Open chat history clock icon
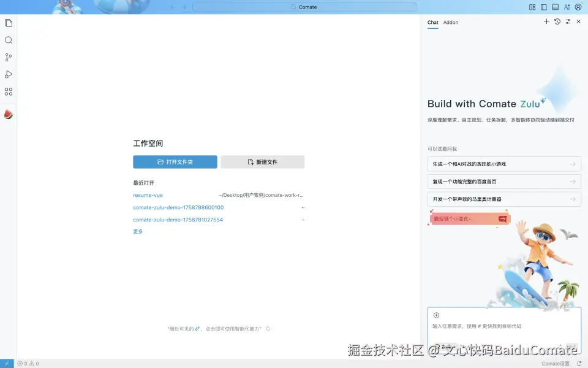588x368 pixels. (x=557, y=21)
